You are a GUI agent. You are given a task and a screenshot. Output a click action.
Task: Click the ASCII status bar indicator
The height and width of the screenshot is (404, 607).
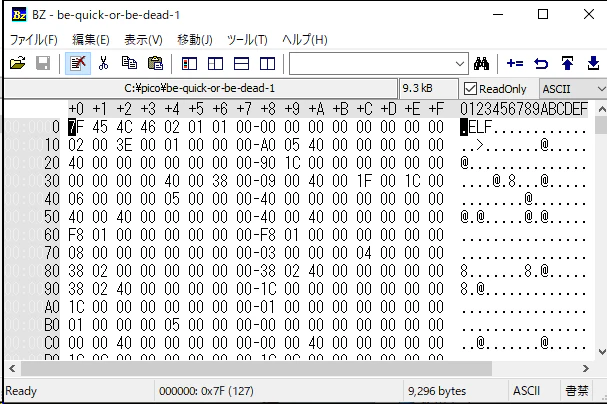[526, 391]
